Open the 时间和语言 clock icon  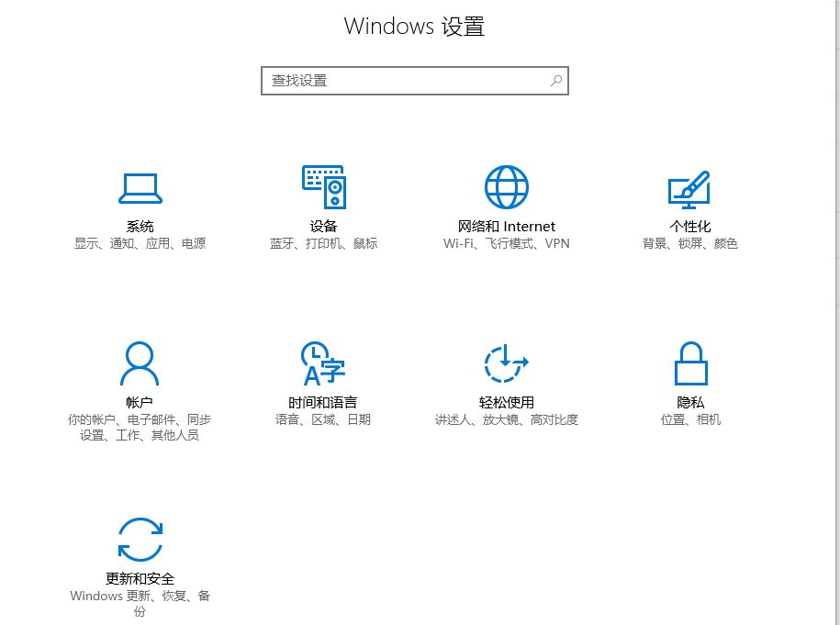tap(323, 363)
